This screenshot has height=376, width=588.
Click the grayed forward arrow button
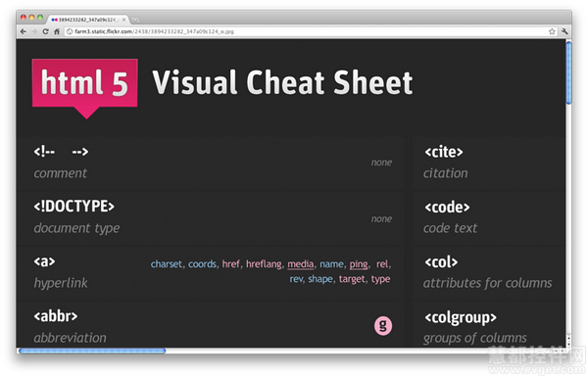[x=34, y=32]
